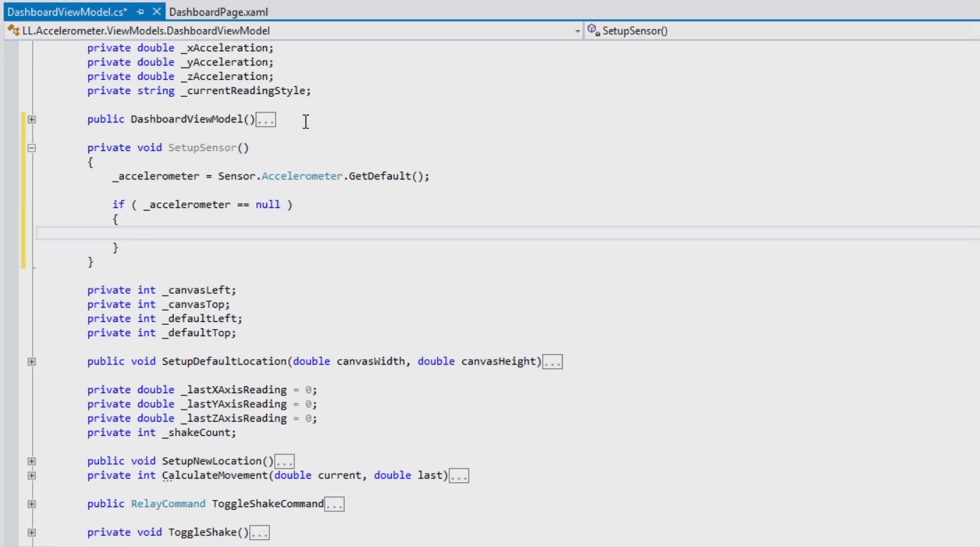Expand the DashboardViewModel() constructor region
The width and height of the screenshot is (980, 547).
[31, 120]
